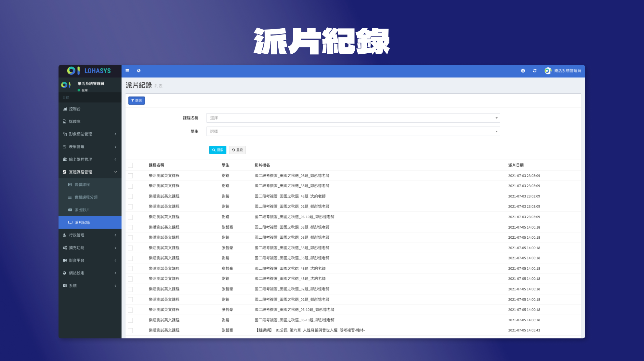Click the refresh icon in top bar
Viewport: 644px width, 361px height.
[x=535, y=71]
